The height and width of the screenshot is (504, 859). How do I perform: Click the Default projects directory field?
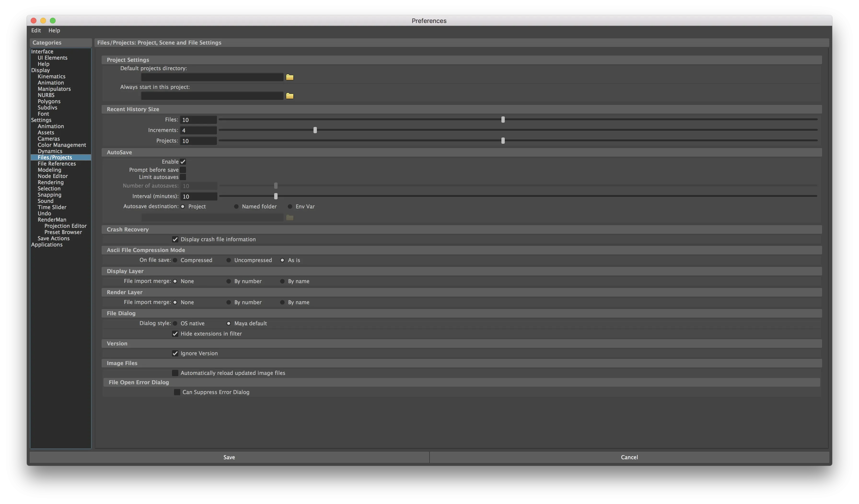point(212,77)
